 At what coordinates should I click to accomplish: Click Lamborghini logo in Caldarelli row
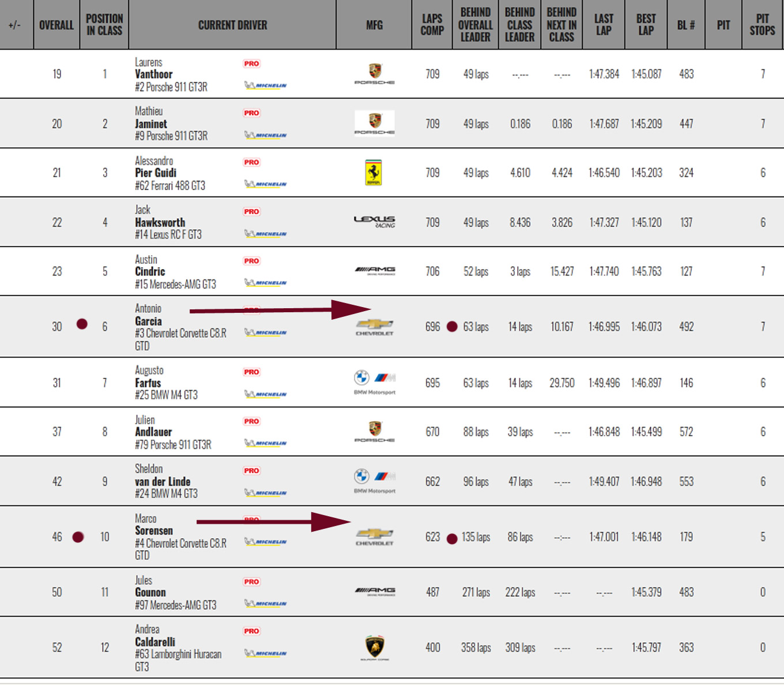coord(375,647)
